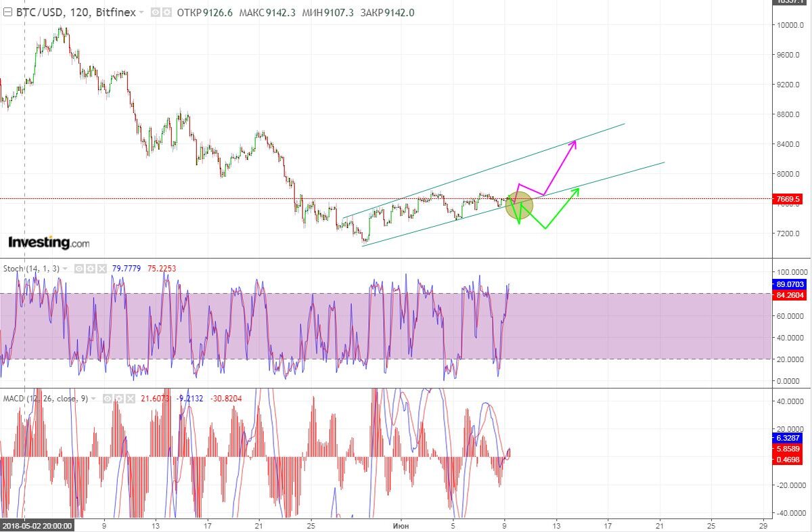
Task: Click the blue 6.3287 MACD value label
Action: point(788,438)
